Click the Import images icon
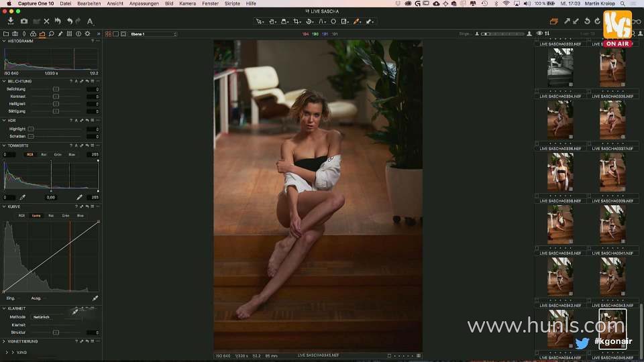This screenshot has height=362, width=644. (x=11, y=21)
